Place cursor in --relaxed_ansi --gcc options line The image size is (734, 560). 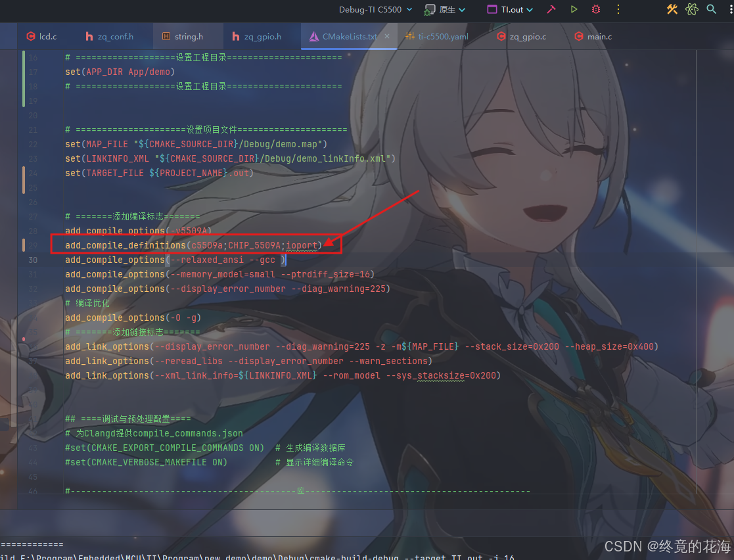coord(175,260)
